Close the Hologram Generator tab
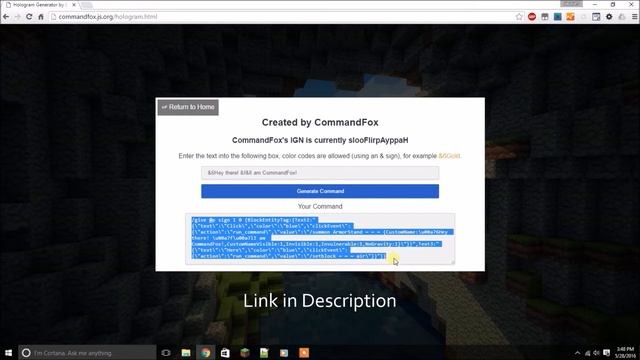The width and height of the screenshot is (640, 360). point(74,5)
